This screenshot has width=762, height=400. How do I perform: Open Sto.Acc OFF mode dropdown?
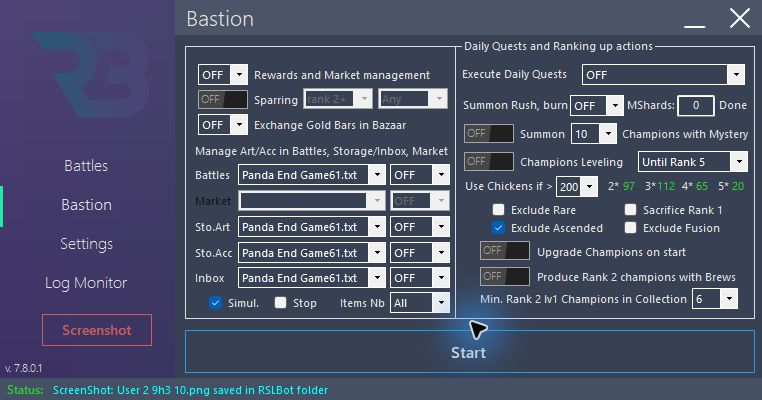point(419,253)
